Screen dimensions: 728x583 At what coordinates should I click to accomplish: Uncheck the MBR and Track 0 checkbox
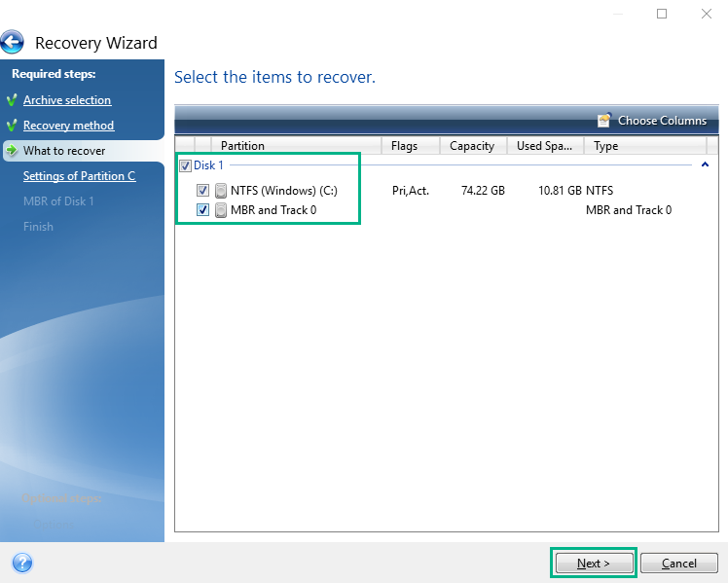(x=202, y=210)
